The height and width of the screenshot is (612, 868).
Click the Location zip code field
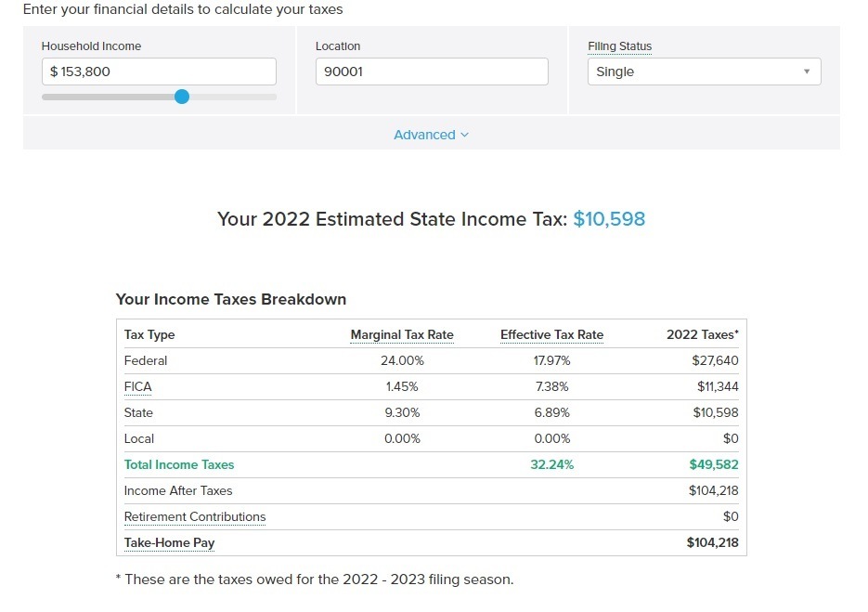click(x=432, y=72)
